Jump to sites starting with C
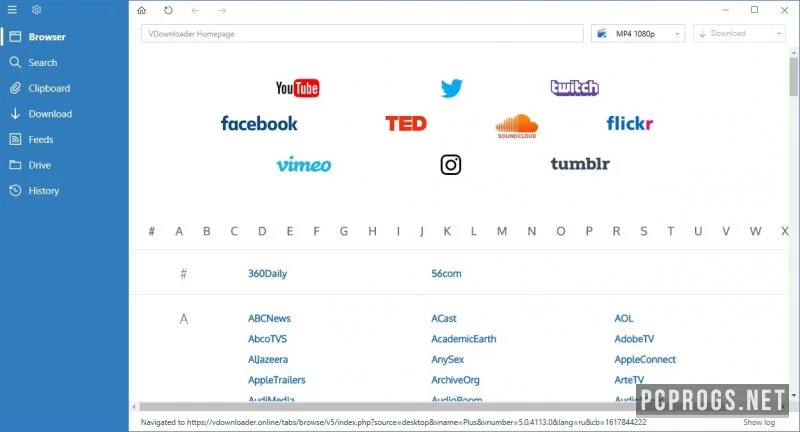The width and height of the screenshot is (800, 432). click(x=234, y=231)
